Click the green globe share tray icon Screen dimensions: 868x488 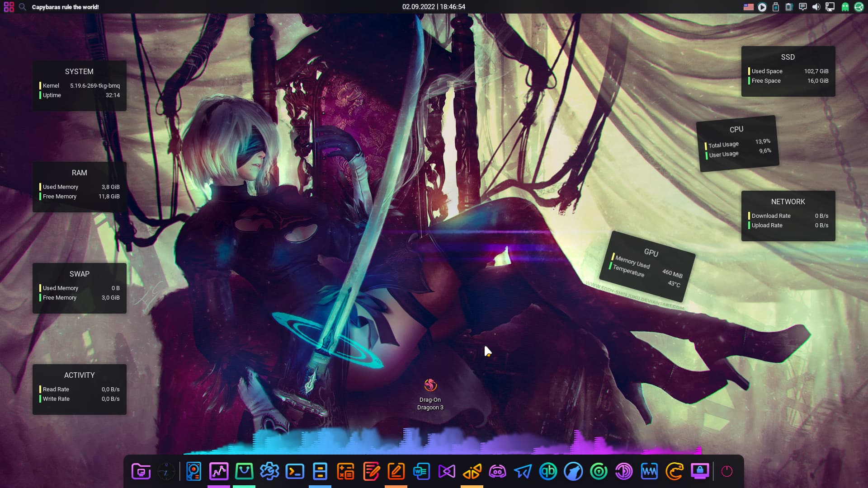pos(859,7)
